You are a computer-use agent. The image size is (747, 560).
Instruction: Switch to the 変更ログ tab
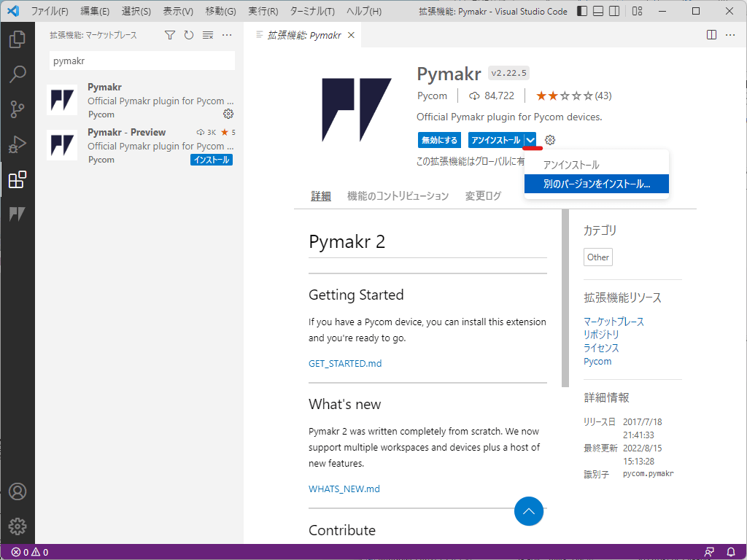click(x=483, y=195)
